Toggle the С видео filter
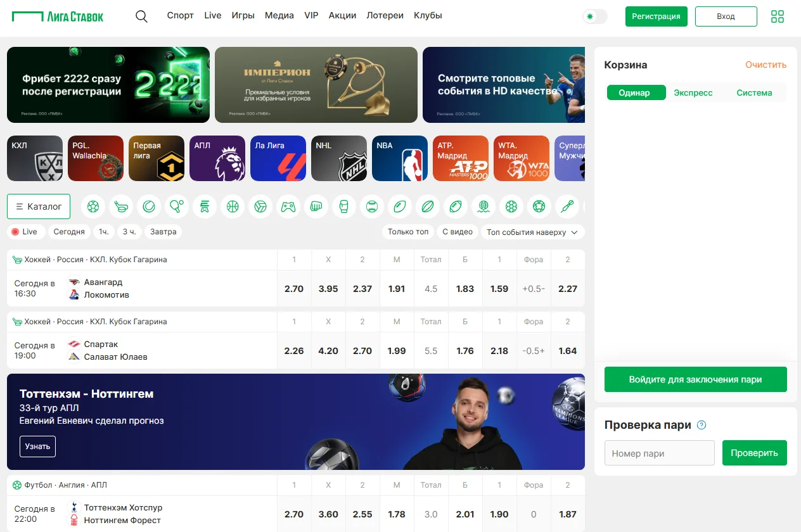Image resolution: width=801 pixels, height=532 pixels. [x=458, y=232]
